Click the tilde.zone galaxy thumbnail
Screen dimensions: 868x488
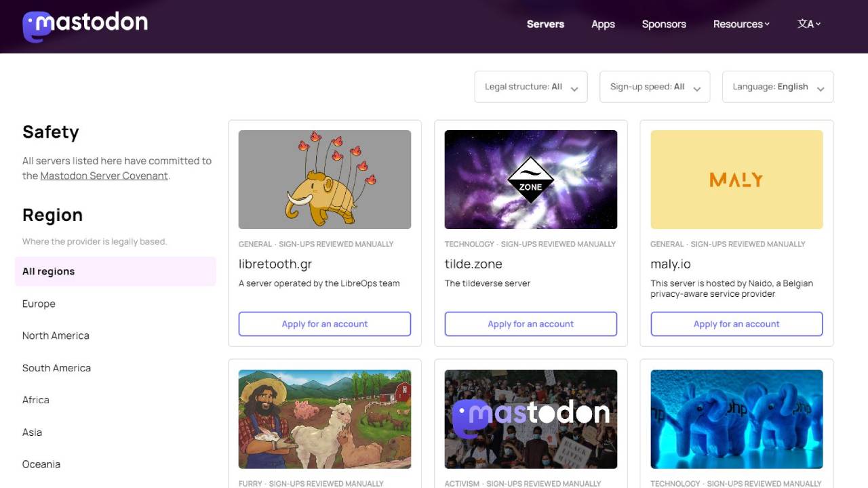tap(531, 180)
